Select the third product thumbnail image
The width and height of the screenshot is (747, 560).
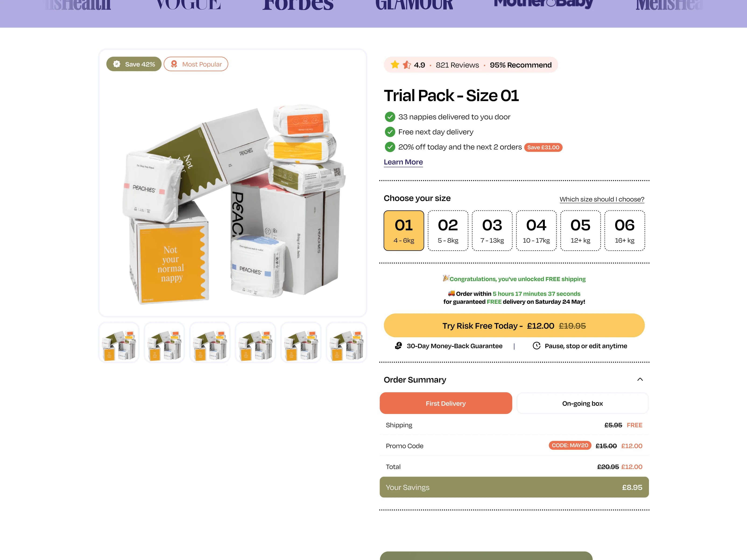point(210,342)
